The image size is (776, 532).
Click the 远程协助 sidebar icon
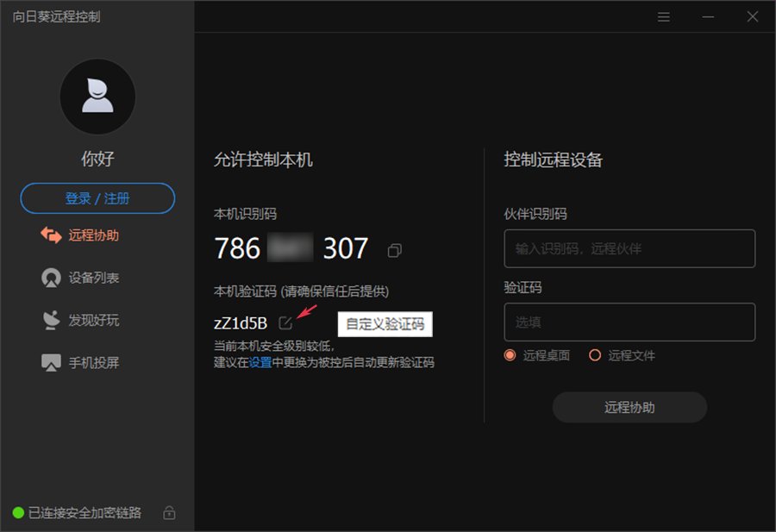click(x=51, y=235)
